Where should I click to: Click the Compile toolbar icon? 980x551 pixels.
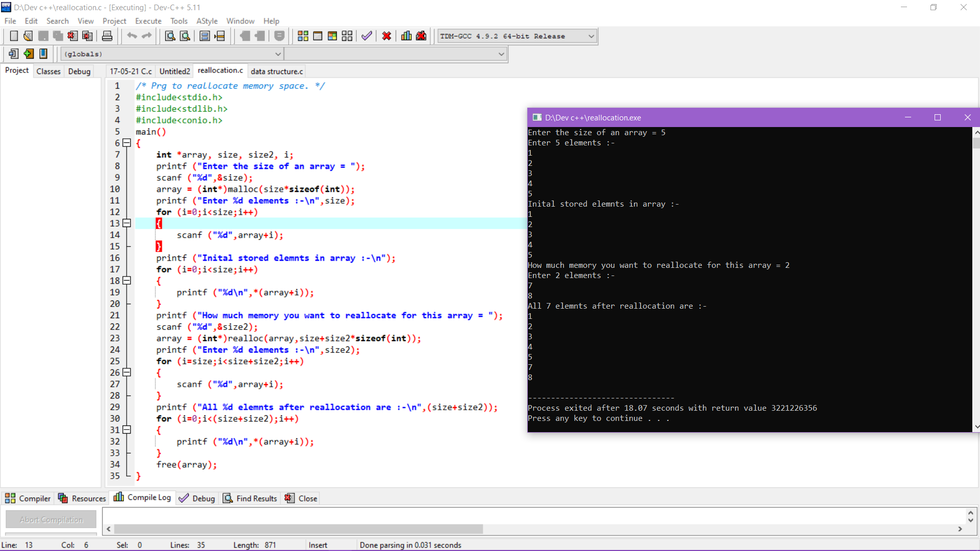(x=303, y=36)
